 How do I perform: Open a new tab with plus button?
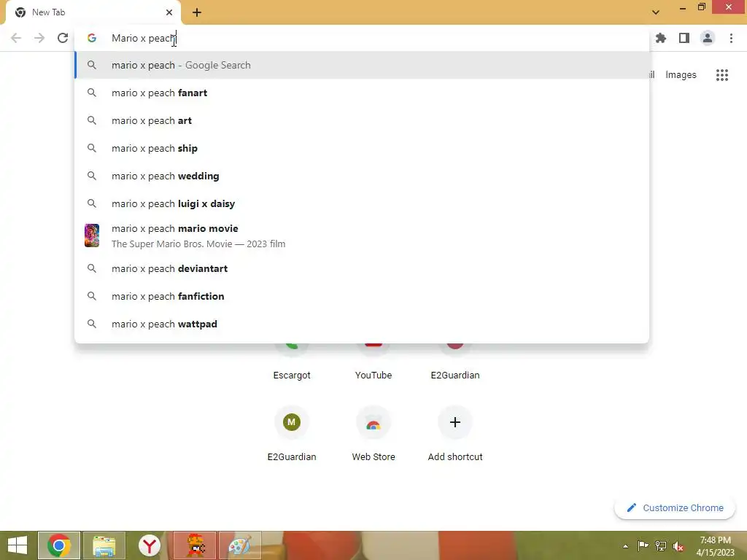197,12
